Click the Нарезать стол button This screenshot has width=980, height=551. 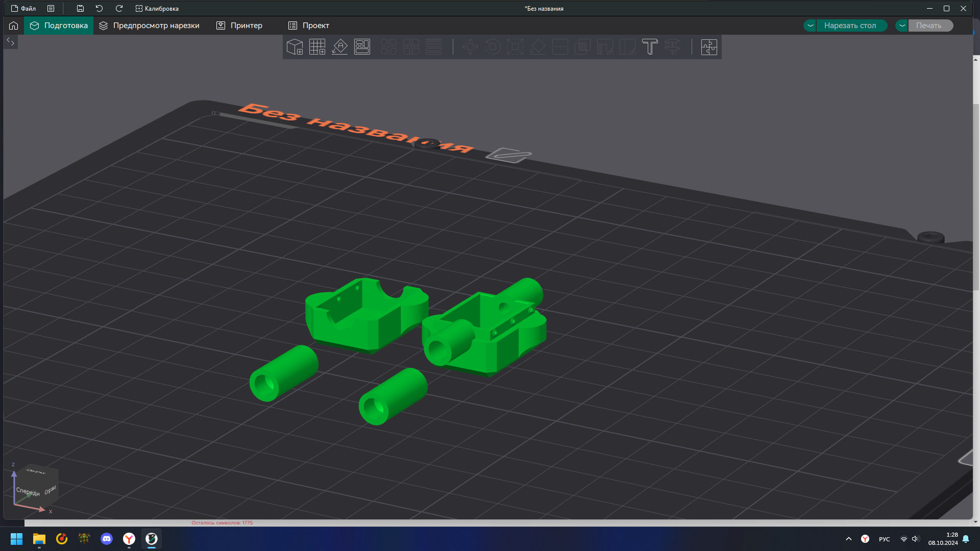coord(850,26)
